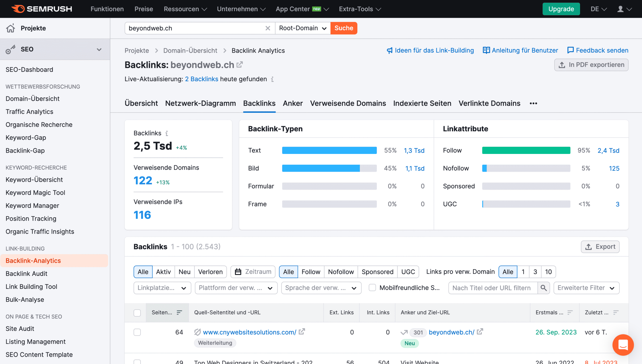Screen dimensions: 642x364
Task: Open the Linkplatzierung dropdown
Action: pos(162,288)
